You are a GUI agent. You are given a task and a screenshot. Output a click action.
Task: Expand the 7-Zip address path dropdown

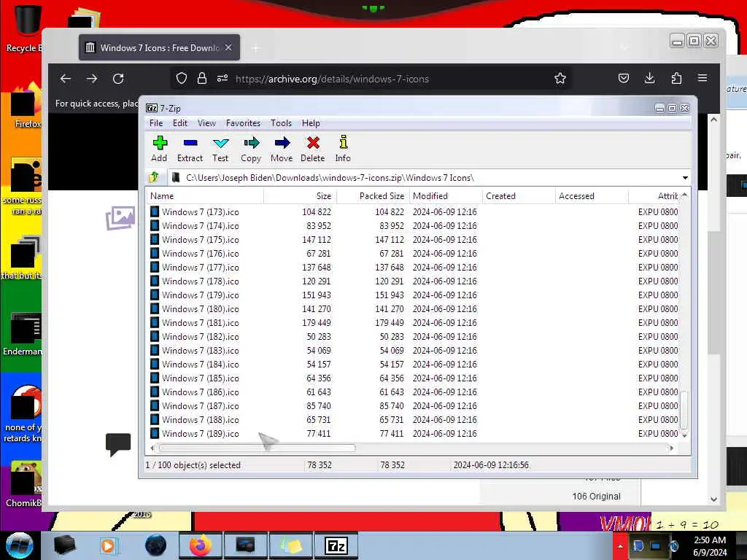(x=684, y=178)
